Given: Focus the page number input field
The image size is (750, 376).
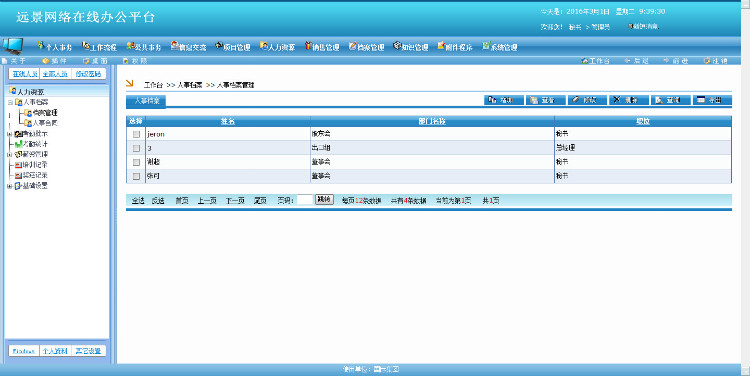Looking at the screenshot, I should 305,200.
